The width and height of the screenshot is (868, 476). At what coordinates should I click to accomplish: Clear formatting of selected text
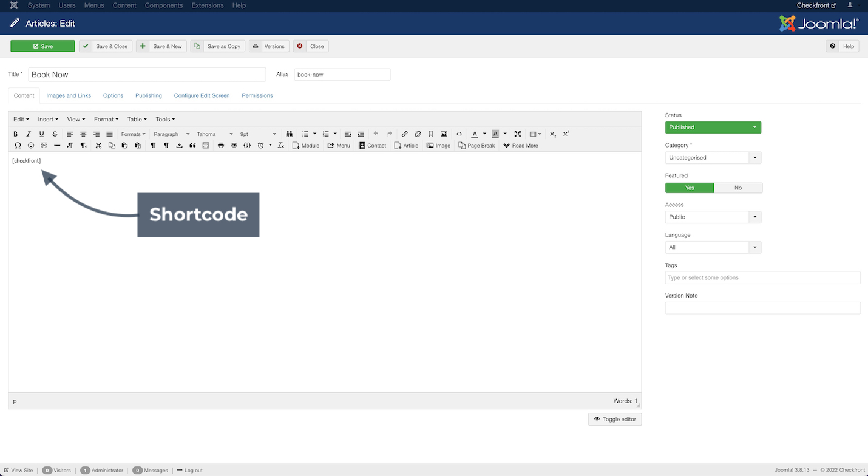click(281, 146)
